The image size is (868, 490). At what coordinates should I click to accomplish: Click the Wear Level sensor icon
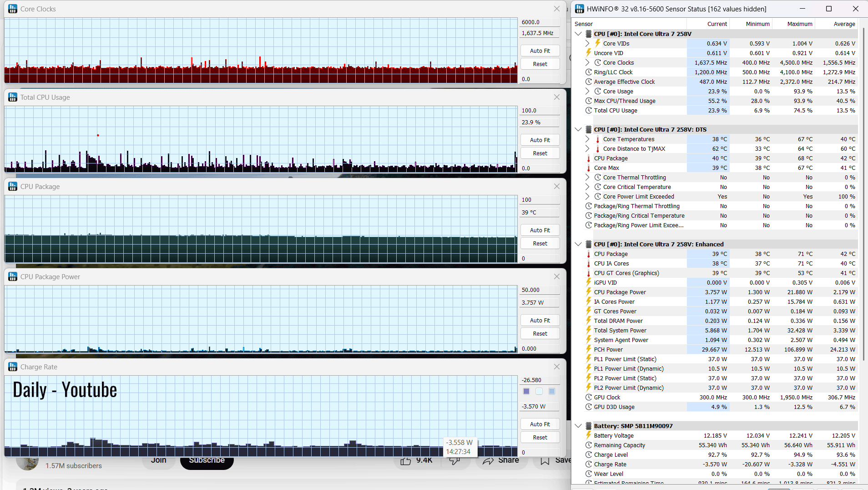click(589, 474)
